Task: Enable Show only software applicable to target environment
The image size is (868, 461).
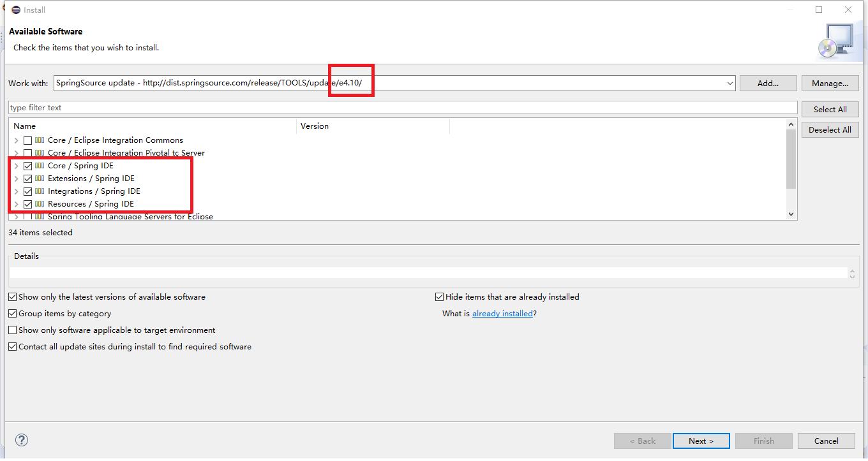Action: tap(13, 330)
